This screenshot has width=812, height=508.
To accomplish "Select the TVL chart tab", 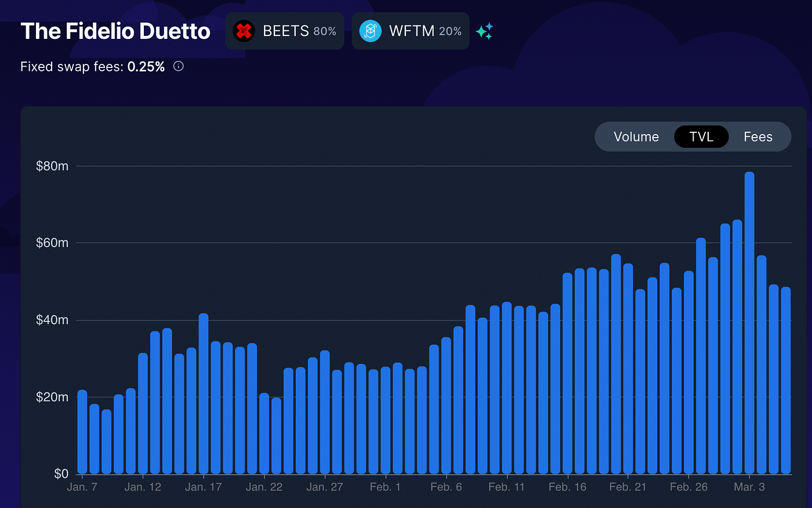I will pyautogui.click(x=701, y=136).
